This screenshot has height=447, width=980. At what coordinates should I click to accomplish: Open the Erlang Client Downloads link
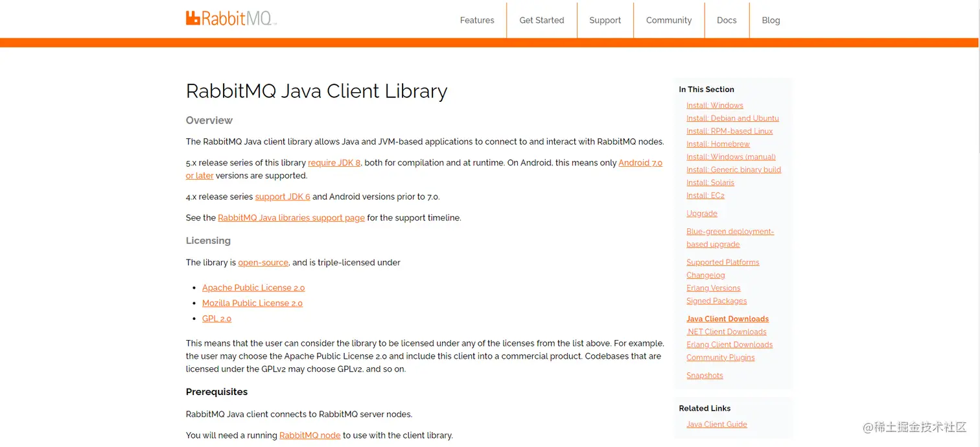(x=729, y=344)
